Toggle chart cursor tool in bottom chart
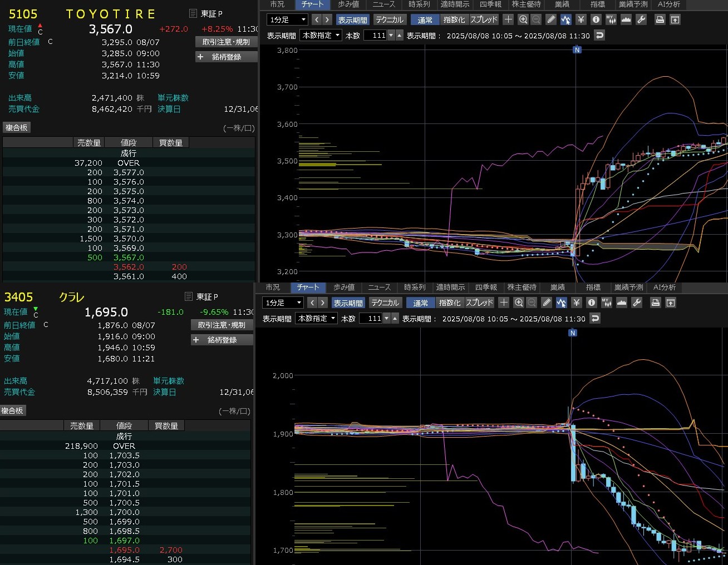The image size is (728, 565). (x=561, y=303)
